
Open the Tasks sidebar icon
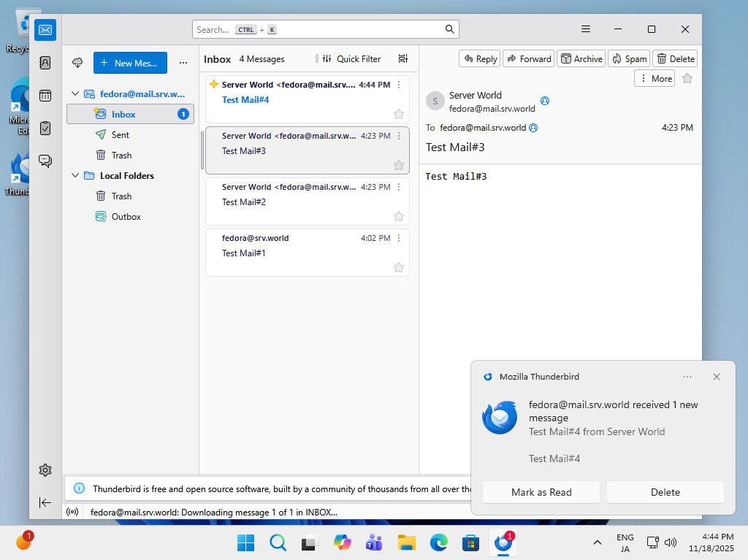point(45,126)
